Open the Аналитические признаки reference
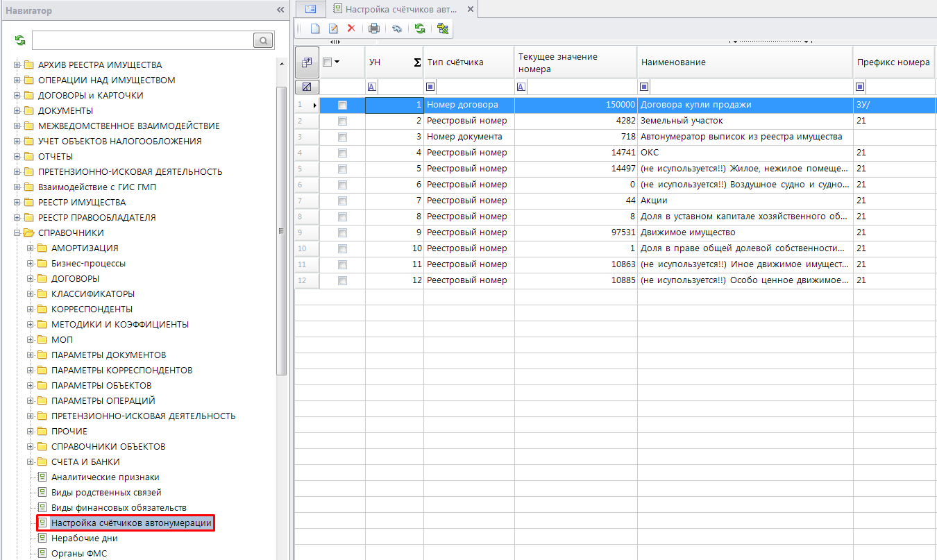This screenshot has width=937, height=560. click(x=105, y=477)
